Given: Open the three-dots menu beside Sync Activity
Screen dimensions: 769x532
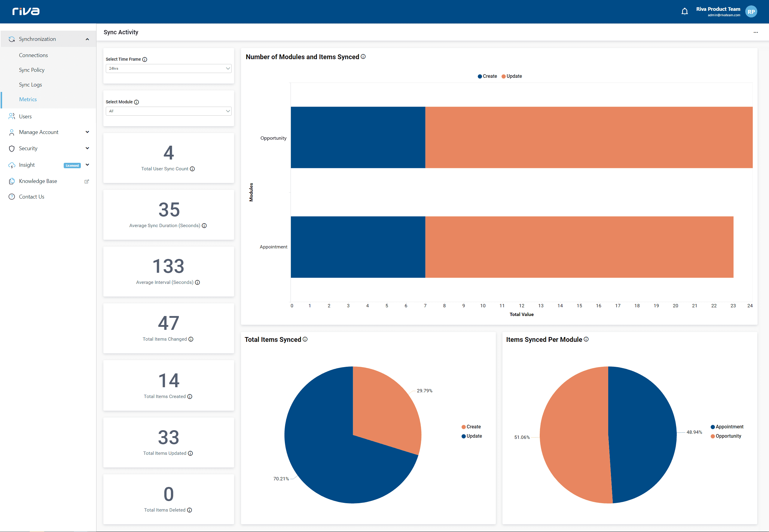Looking at the screenshot, I should coord(755,32).
